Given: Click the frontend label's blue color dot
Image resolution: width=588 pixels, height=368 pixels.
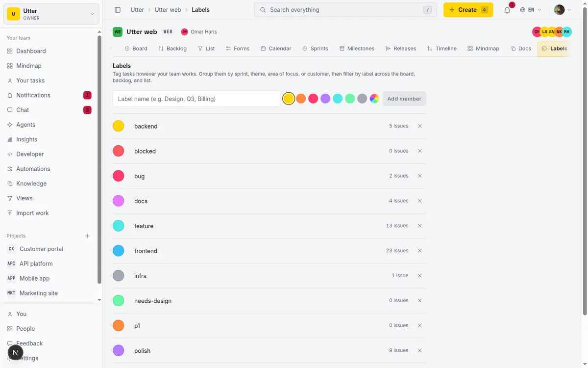Looking at the screenshot, I should [119, 251].
